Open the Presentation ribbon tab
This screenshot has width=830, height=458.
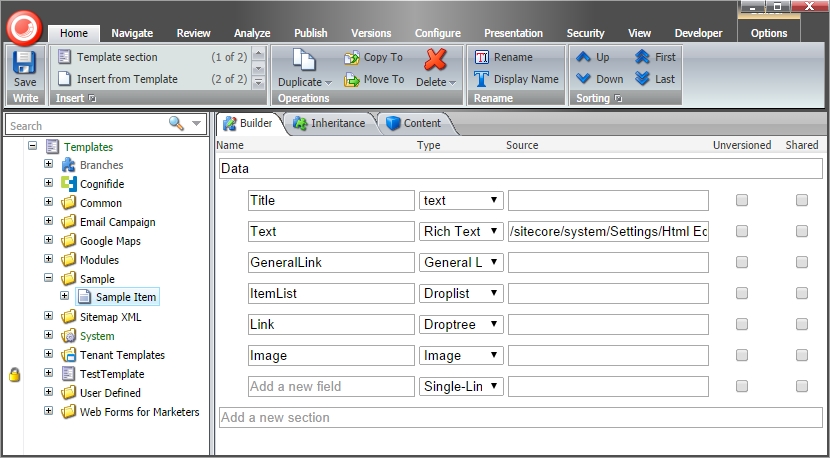[513, 33]
